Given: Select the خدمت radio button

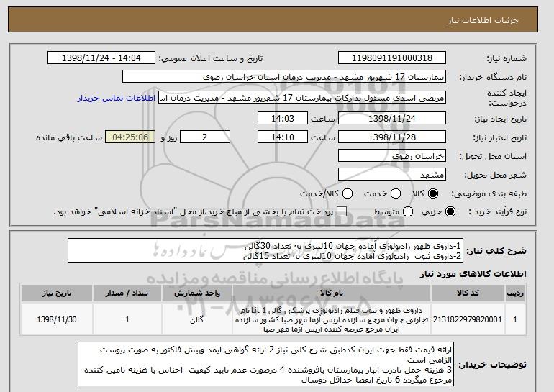Looking at the screenshot, I should pyautogui.click(x=396, y=193).
